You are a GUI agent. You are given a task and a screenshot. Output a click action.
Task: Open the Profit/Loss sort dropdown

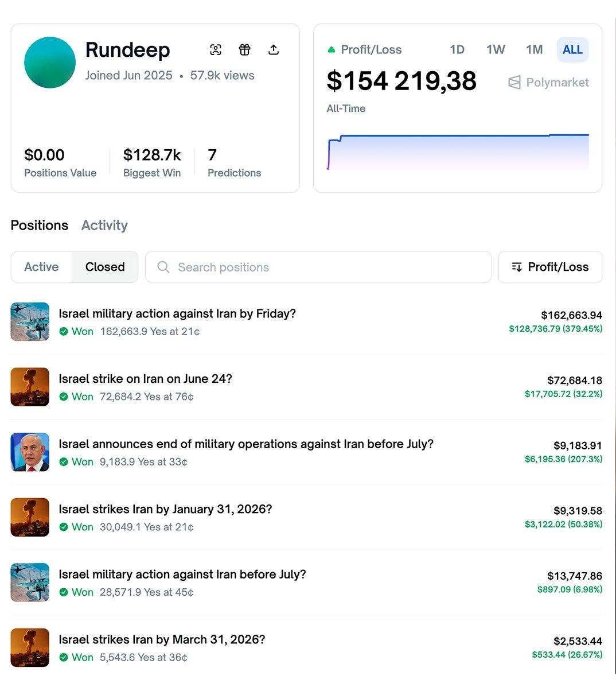(550, 267)
